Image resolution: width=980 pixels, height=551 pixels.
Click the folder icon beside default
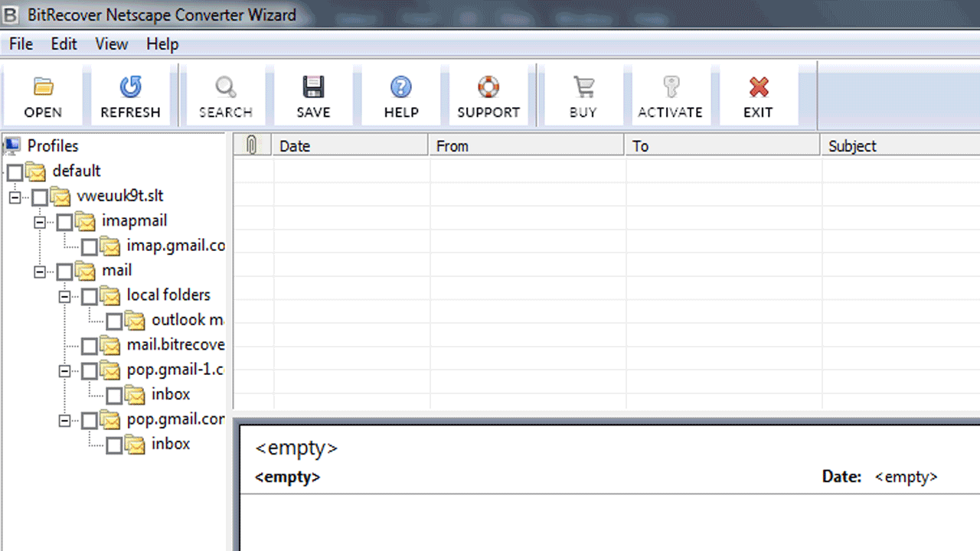pyautogui.click(x=36, y=171)
